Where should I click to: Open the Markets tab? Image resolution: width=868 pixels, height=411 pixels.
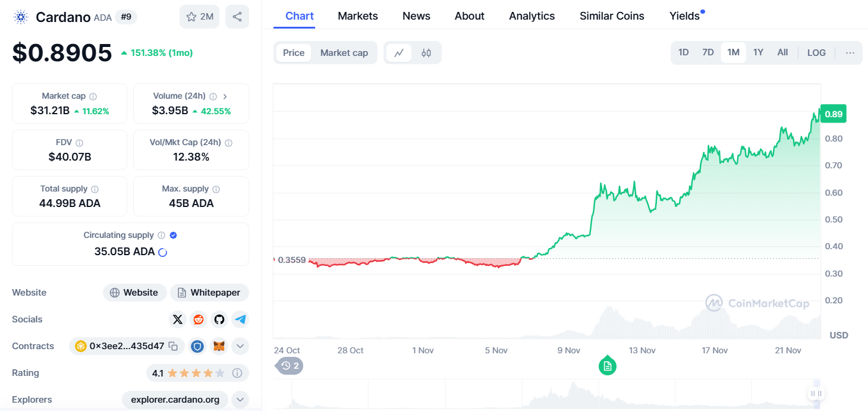coord(358,16)
